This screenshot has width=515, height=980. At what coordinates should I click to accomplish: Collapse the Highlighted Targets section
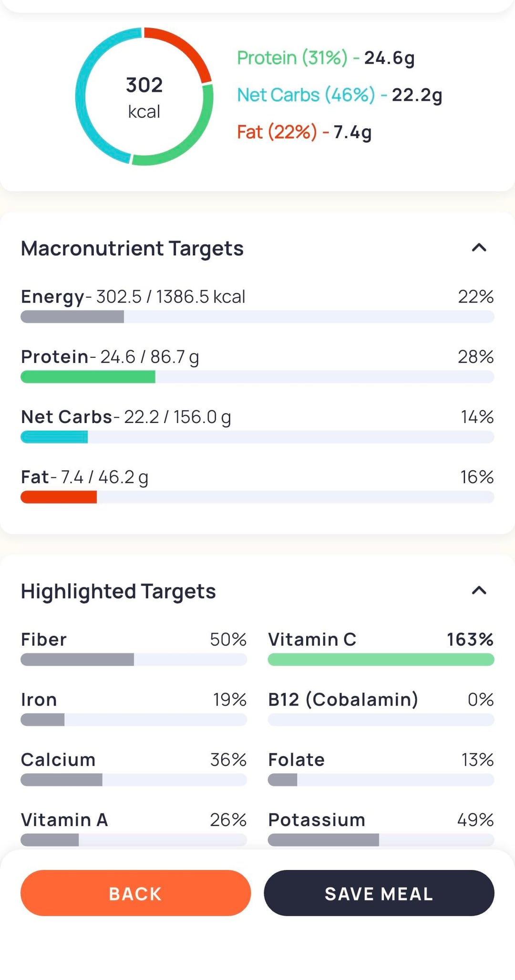479,591
